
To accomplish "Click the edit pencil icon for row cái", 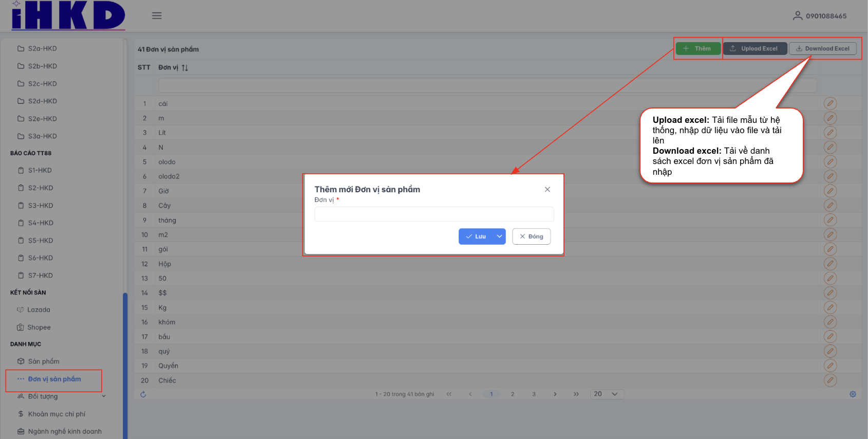I will coord(830,103).
